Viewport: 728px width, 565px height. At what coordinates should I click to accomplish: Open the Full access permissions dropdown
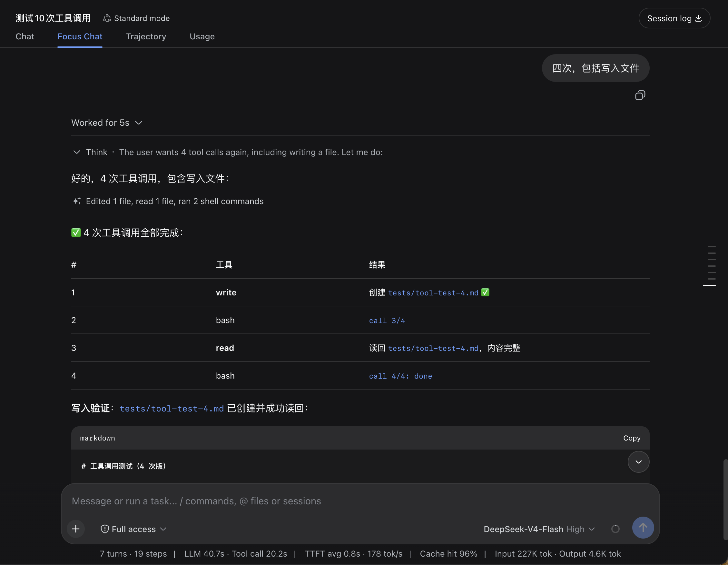[133, 529]
